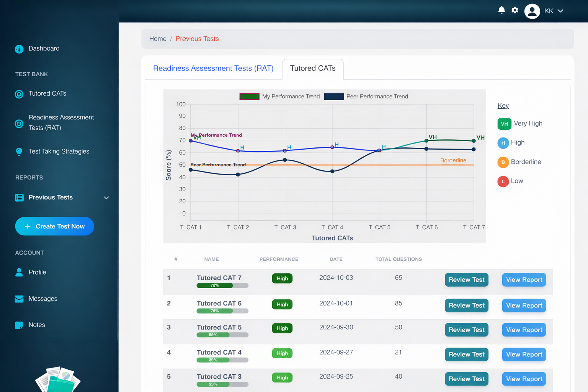Switch to Readiness Assessment Tests (RAT) tab
Image resolution: width=588 pixels, height=392 pixels.
click(x=213, y=69)
